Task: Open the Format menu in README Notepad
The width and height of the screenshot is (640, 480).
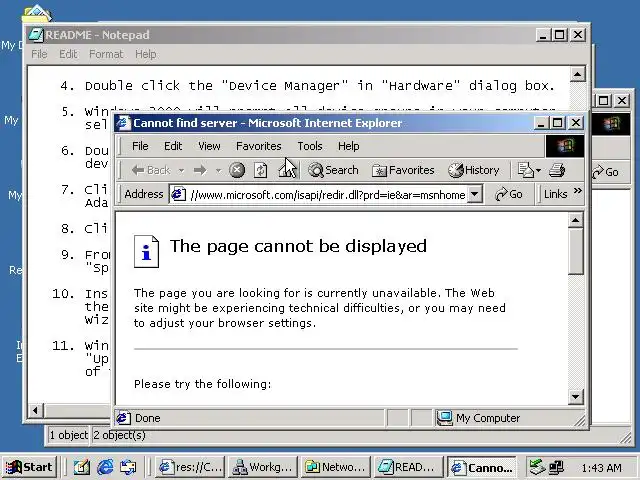Action: tap(106, 54)
